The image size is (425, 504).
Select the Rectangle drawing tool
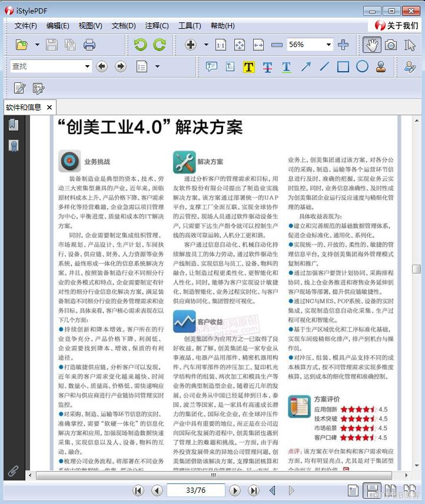point(343,67)
